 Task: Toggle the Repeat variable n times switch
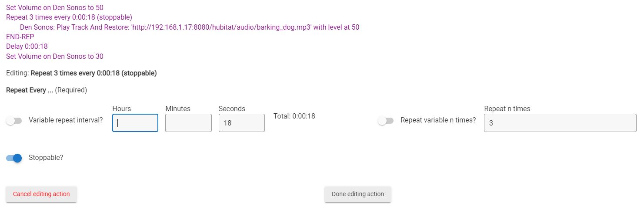(386, 121)
